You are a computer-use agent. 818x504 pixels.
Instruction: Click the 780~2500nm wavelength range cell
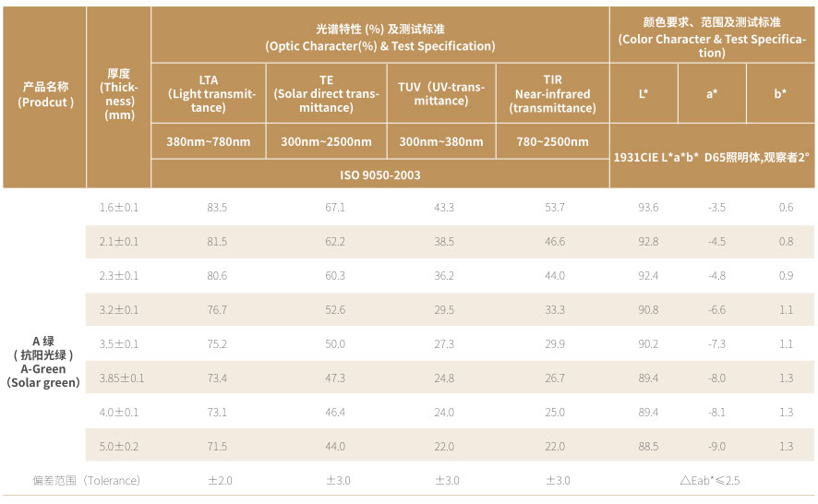click(x=552, y=141)
